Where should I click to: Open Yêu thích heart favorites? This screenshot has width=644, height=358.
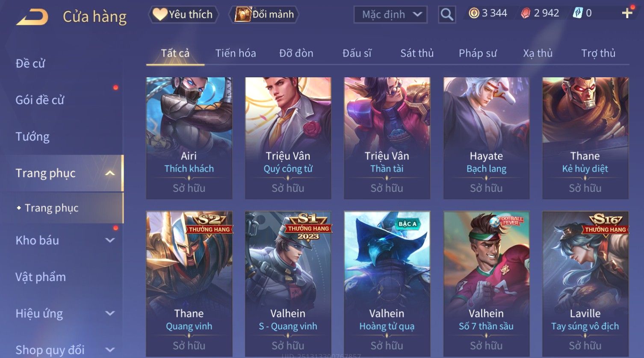[x=183, y=15]
